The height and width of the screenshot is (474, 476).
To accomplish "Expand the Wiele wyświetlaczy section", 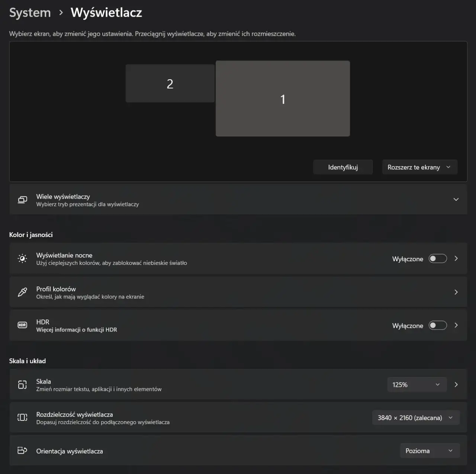I will [456, 199].
